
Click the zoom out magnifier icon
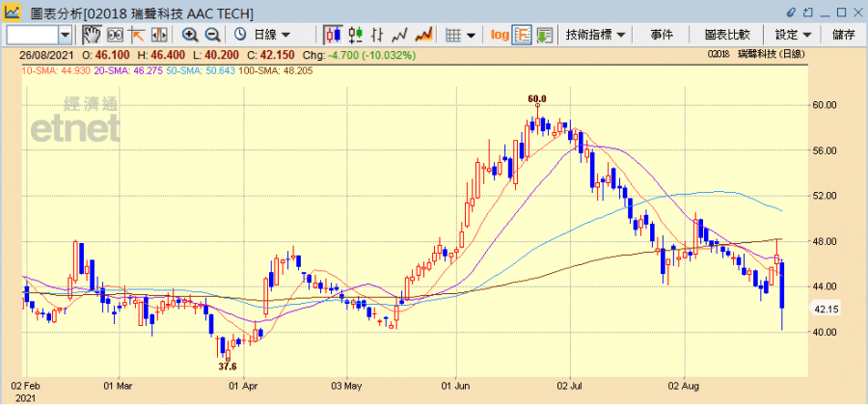point(212,35)
